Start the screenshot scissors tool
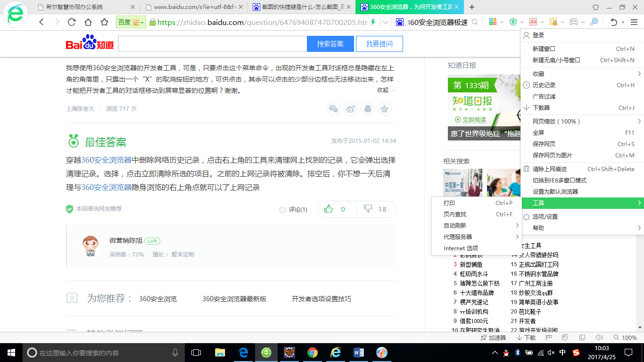This screenshot has height=362, width=644. [553, 22]
